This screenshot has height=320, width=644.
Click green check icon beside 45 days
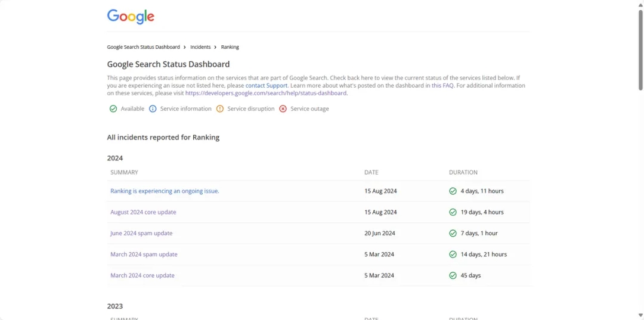[x=453, y=276]
